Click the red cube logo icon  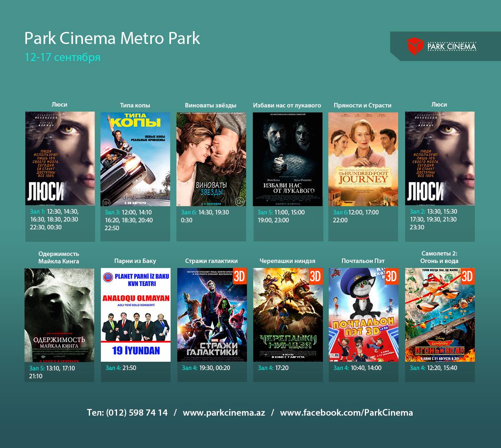[x=415, y=46]
